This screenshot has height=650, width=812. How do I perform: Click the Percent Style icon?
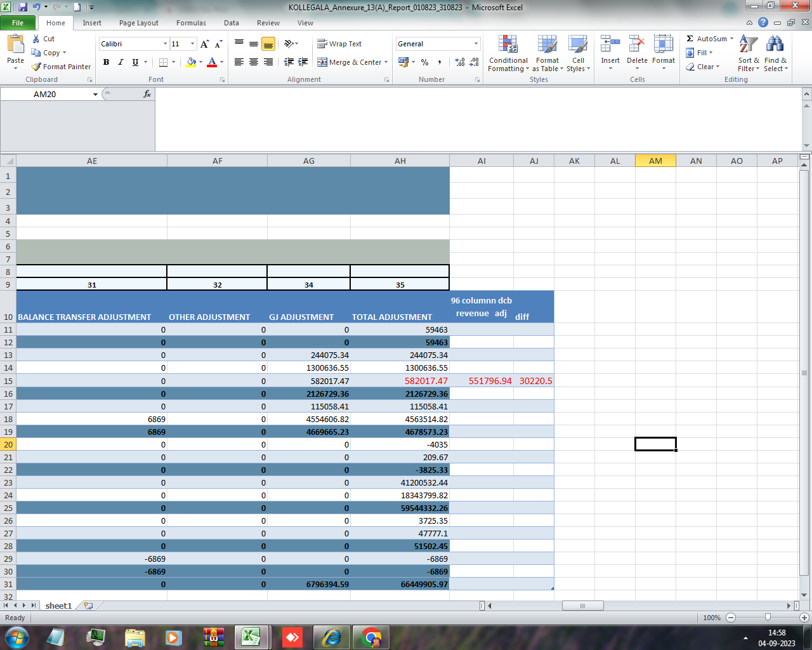(x=424, y=62)
